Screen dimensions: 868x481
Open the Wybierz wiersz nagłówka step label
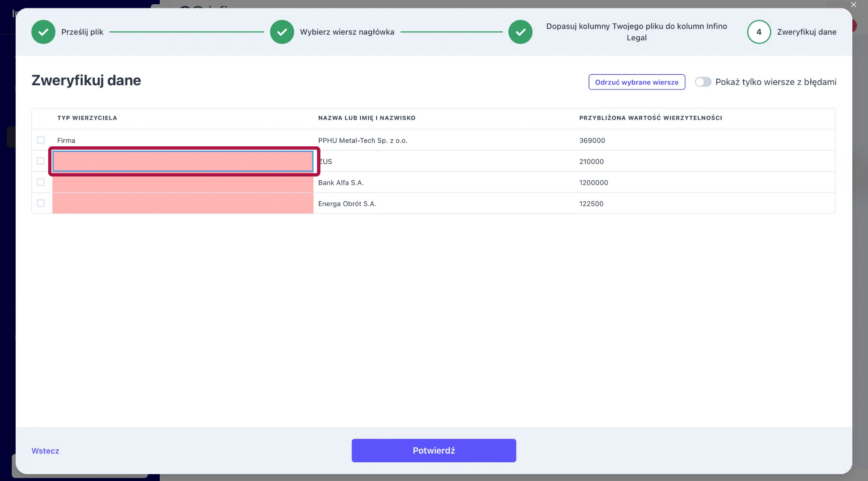click(347, 32)
